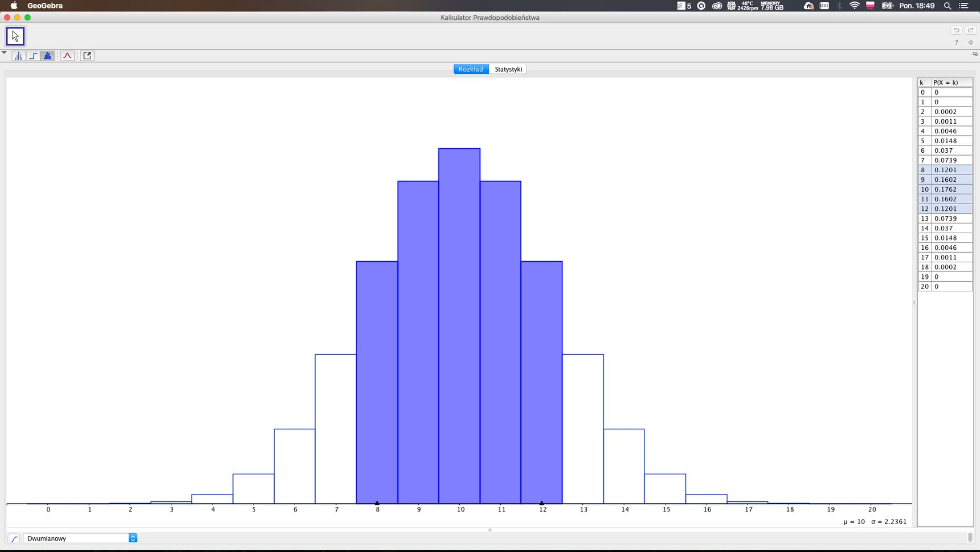Collapse the style bar triangle
Screen dimensions: 980x552
click(x=4, y=52)
